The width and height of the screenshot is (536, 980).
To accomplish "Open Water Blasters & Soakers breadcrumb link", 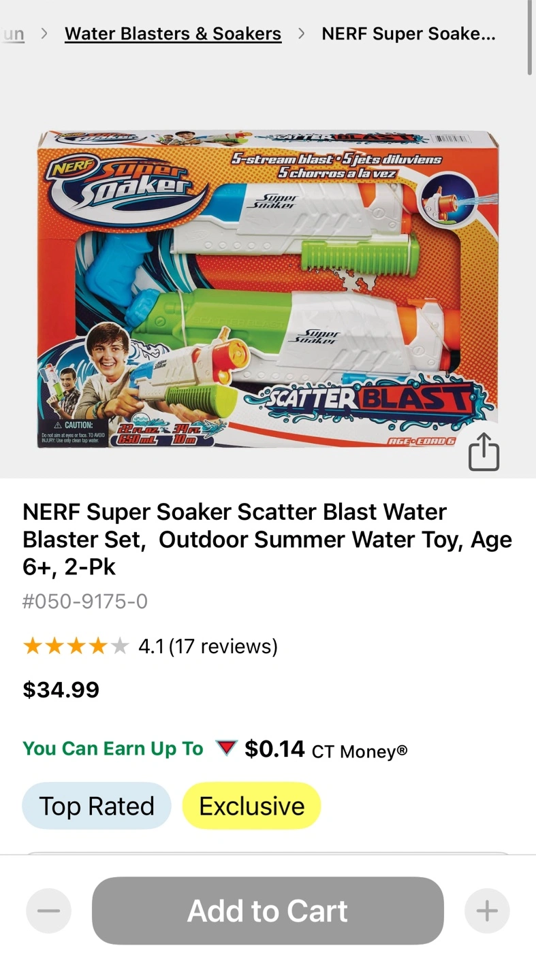I will (x=173, y=33).
